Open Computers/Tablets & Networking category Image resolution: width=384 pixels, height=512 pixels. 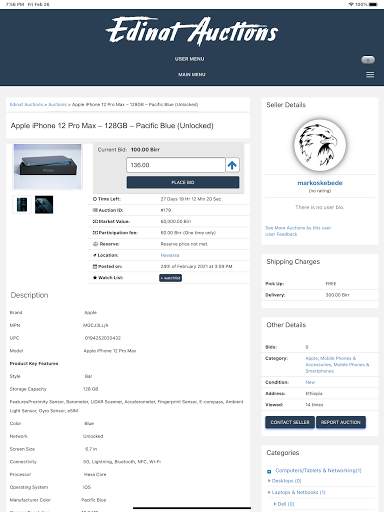coord(318,470)
